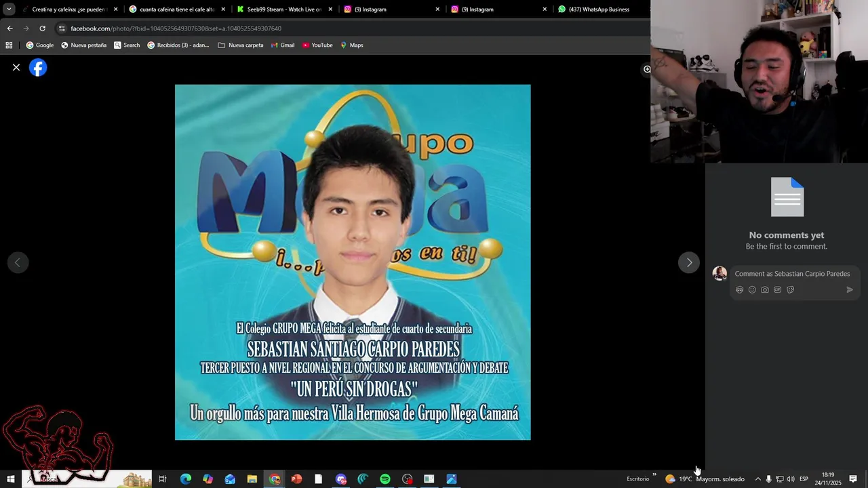Open the tab search dropdown
Screen dimensions: 868x488
click(x=9, y=9)
